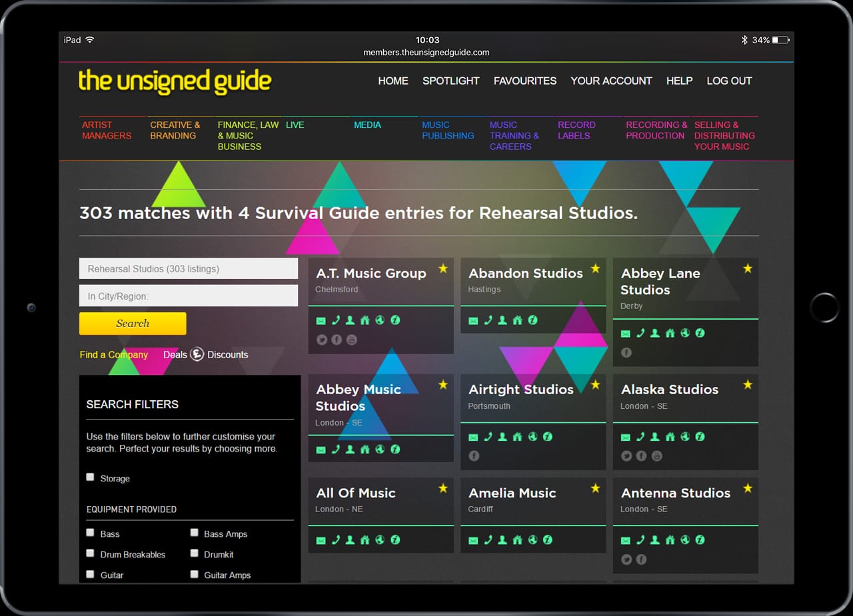Star the Airtight Studios listing
The image size is (853, 616).
tap(595, 384)
